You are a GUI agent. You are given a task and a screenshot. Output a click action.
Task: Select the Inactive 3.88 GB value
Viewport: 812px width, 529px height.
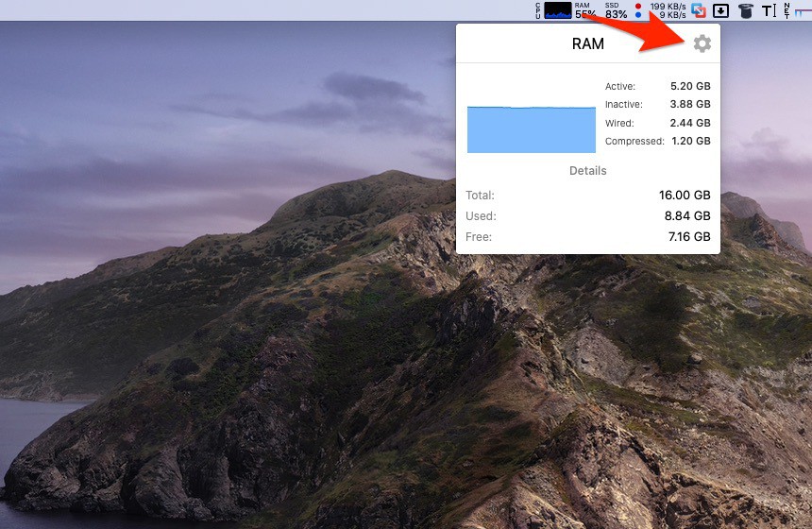(690, 104)
